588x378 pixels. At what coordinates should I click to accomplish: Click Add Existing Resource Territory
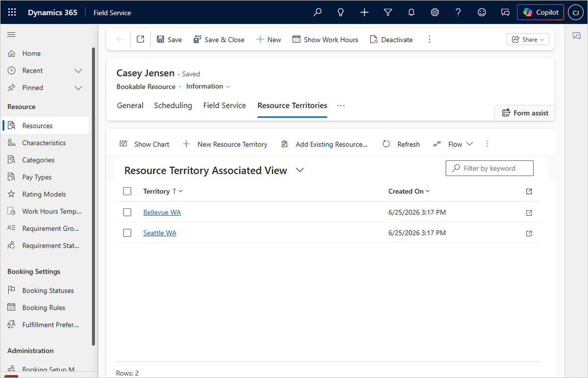coord(324,144)
